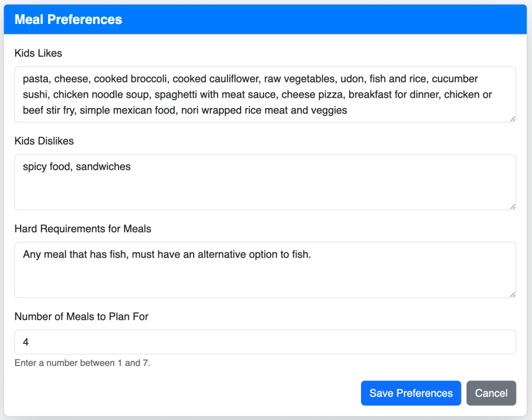This screenshot has width=532, height=420.
Task: Cancel the Meal Preferences dialog
Action: (491, 393)
